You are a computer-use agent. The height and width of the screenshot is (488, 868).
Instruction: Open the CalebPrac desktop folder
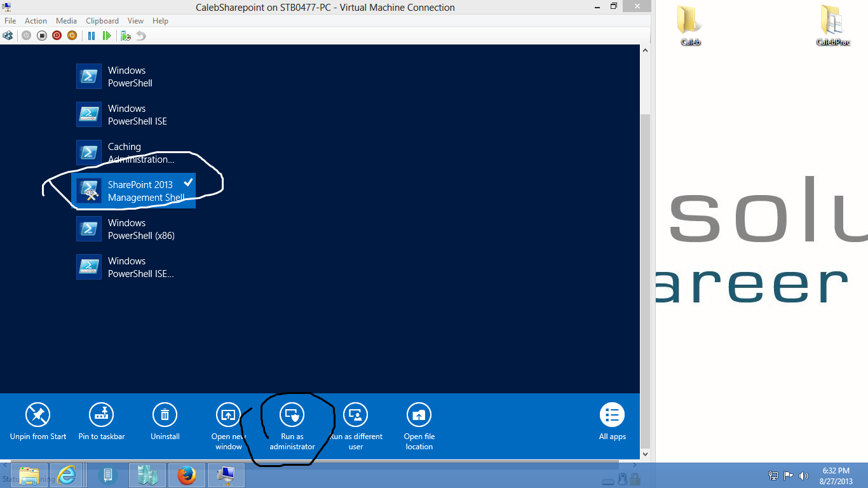tap(833, 26)
